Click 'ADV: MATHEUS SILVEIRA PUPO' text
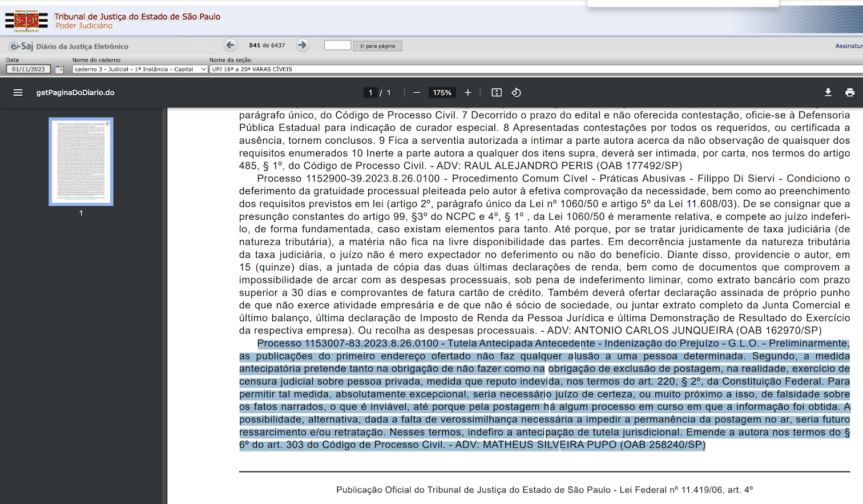Image resolution: width=863 pixels, height=504 pixels. click(x=537, y=445)
